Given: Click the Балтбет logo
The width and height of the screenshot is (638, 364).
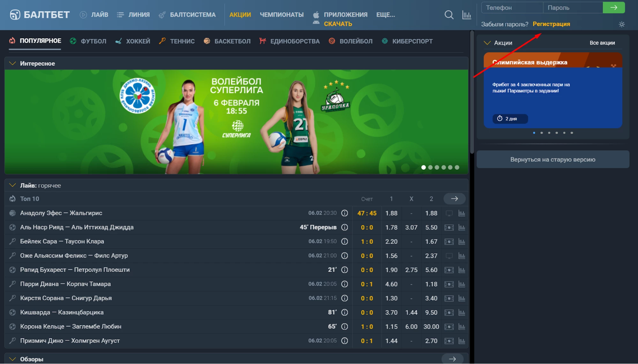Looking at the screenshot, I should 40,15.
